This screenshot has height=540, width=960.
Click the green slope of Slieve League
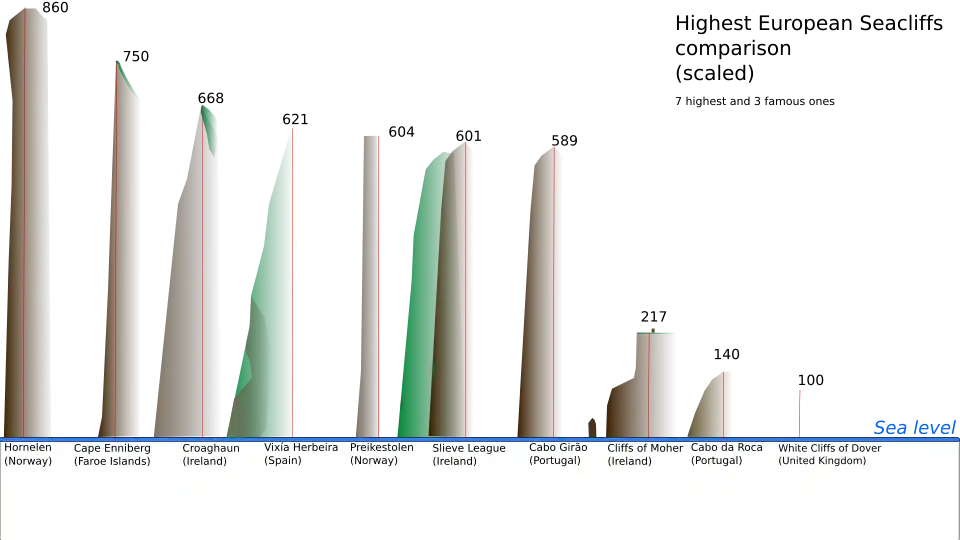tap(420, 300)
